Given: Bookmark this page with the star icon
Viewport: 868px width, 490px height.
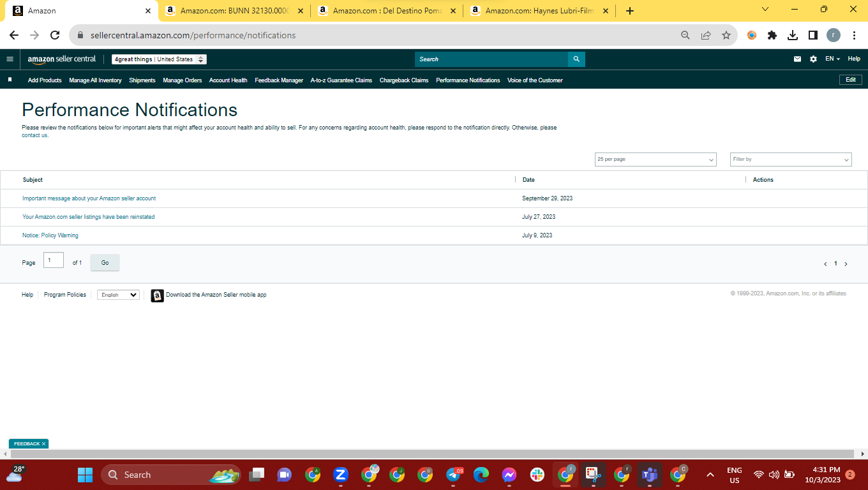Looking at the screenshot, I should pos(726,36).
